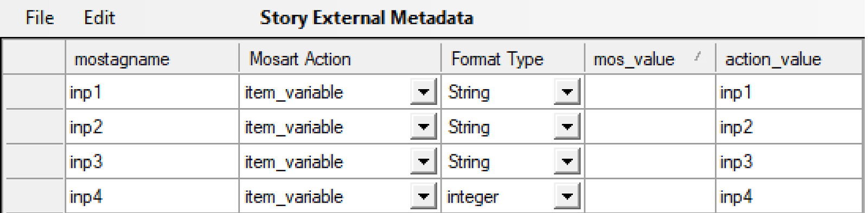Expand Mosart Action dropdown for inp3
The width and height of the screenshot is (868, 213).
click(x=424, y=161)
